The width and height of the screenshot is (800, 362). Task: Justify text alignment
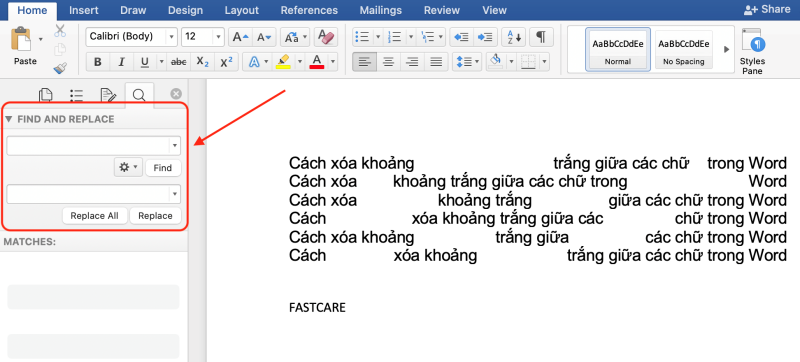click(436, 62)
